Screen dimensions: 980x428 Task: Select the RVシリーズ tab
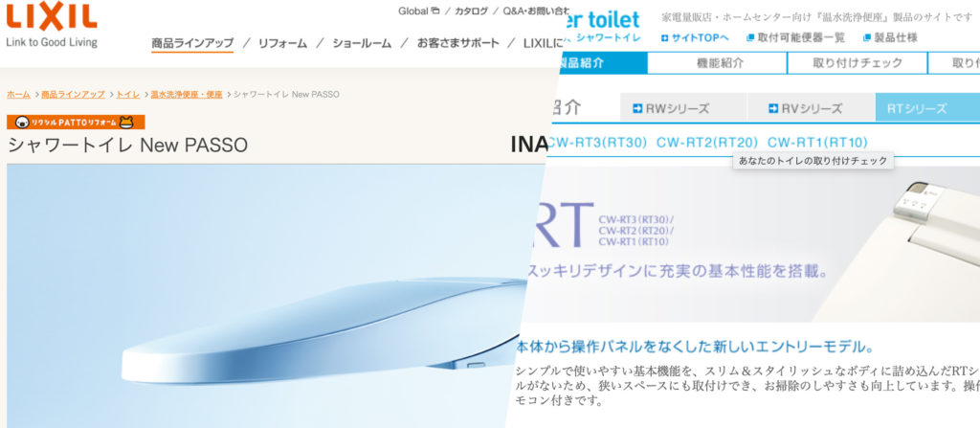[x=810, y=108]
